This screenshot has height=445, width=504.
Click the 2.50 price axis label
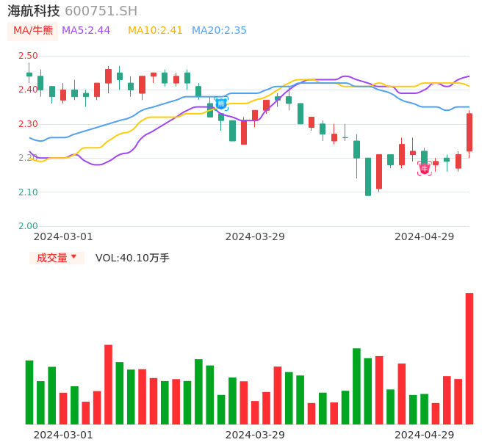(x=28, y=56)
